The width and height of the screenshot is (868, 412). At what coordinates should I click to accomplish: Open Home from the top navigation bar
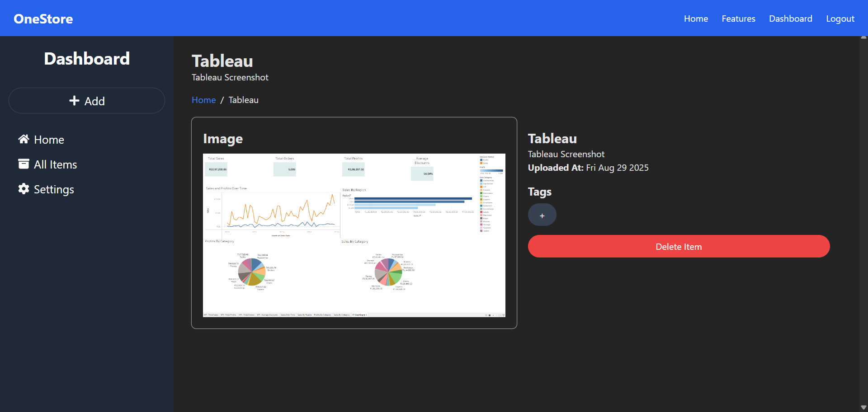[x=696, y=19]
